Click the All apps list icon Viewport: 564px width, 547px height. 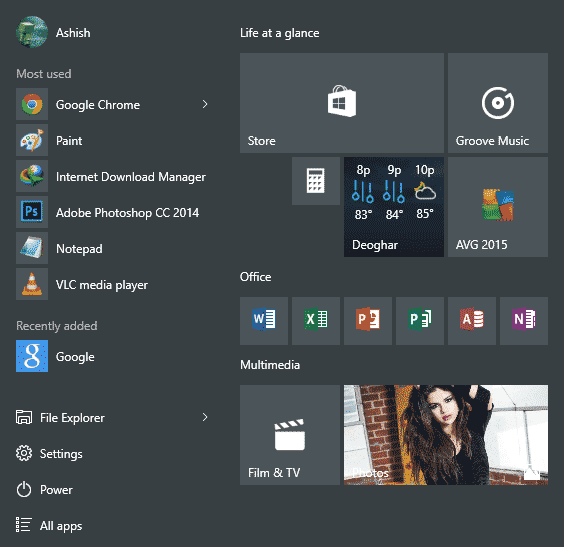24,525
